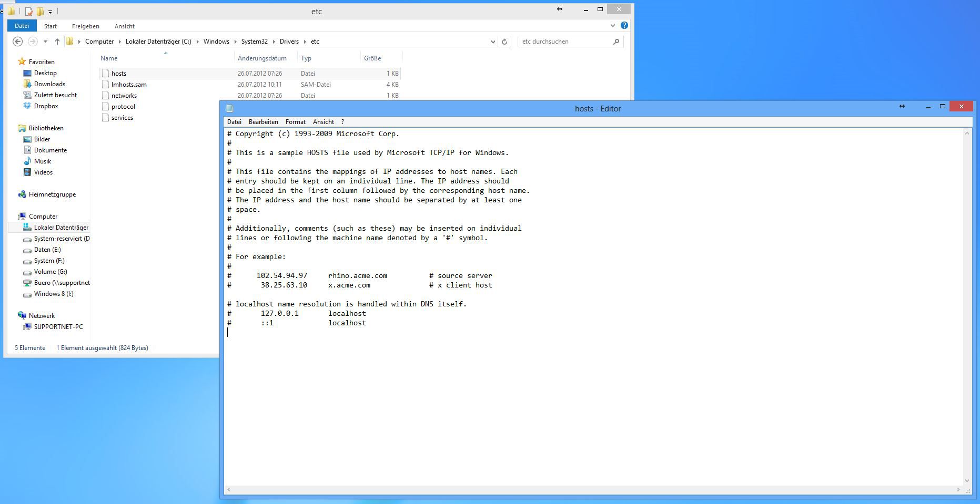Click System32 in the address breadcrumb

pos(255,42)
